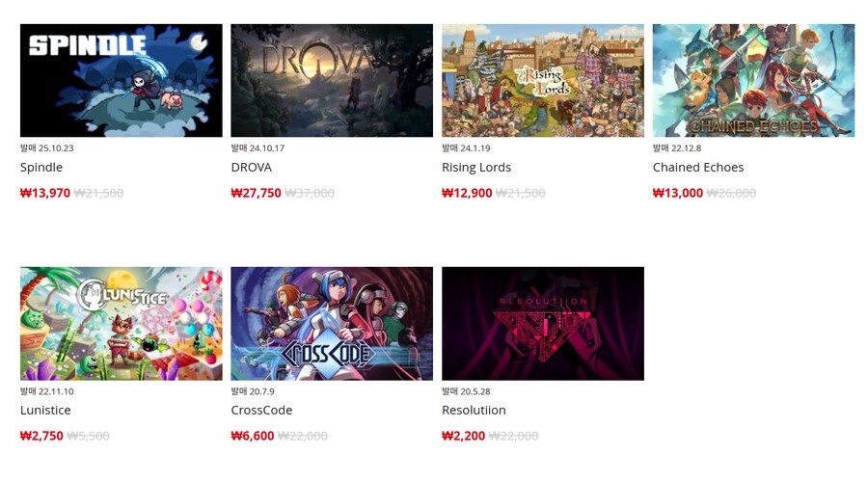Select the Lunistice game thumbnail
Image resolution: width=868 pixels, height=481 pixels.
point(122,323)
